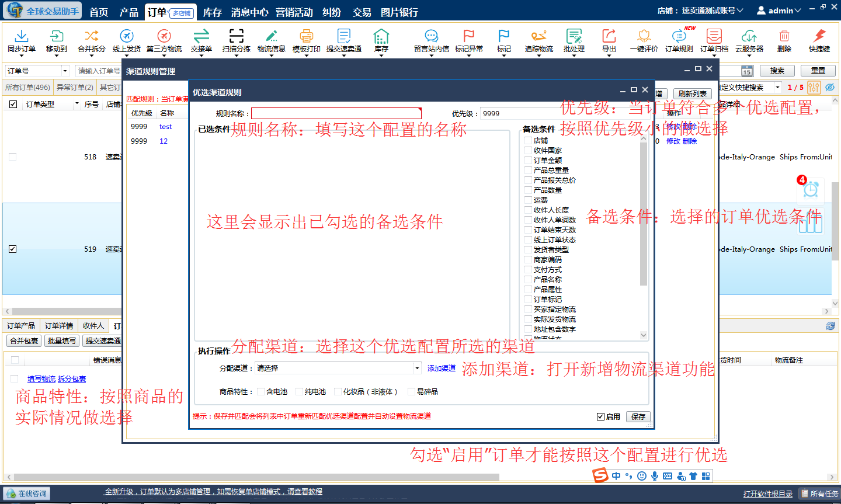Open the 营销活动 menu

[294, 12]
